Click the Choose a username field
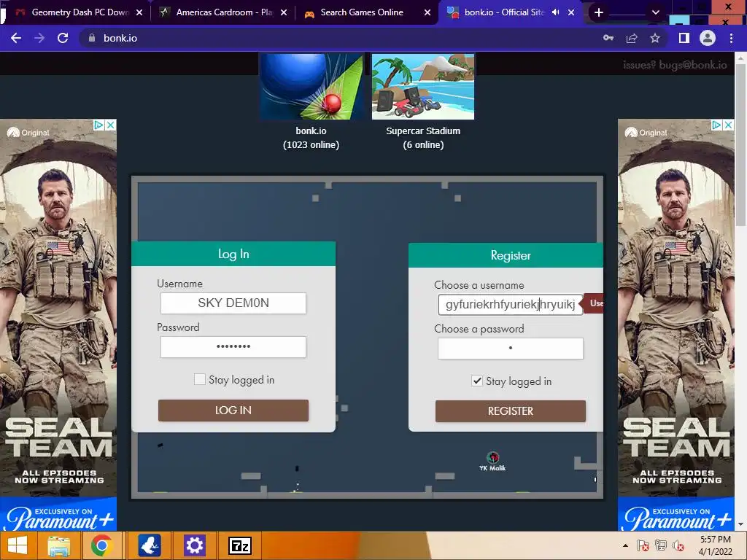Screen dimensions: 747x560 [x=510, y=304]
